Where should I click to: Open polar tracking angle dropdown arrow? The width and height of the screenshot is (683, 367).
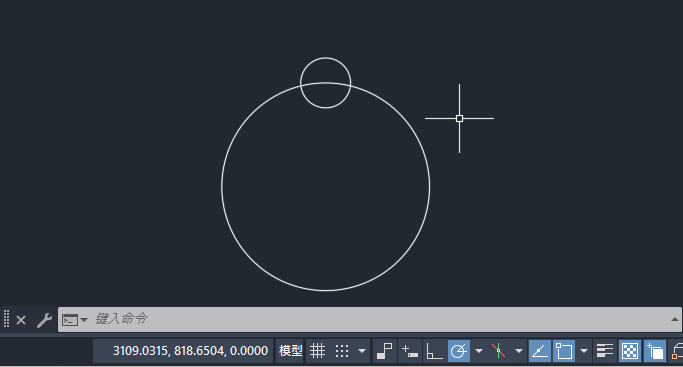[x=479, y=351]
